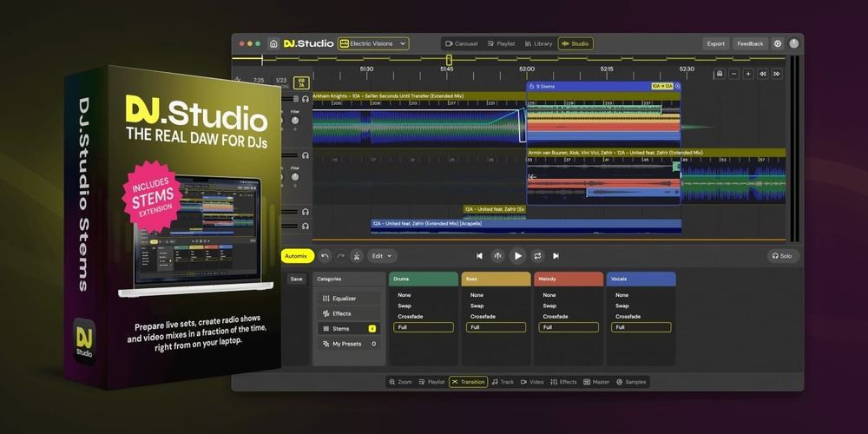The image size is (868, 434).
Task: Click the Home icon in title bar
Action: 273,43
